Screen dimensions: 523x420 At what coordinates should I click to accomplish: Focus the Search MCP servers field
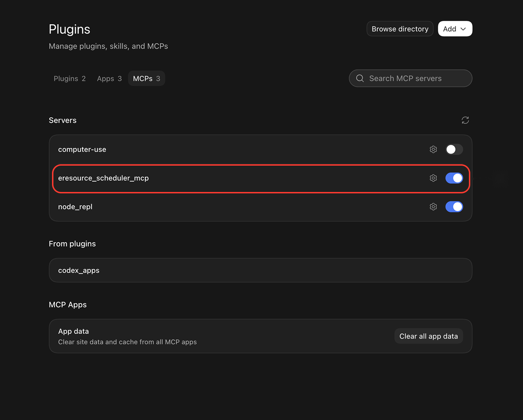(x=411, y=78)
